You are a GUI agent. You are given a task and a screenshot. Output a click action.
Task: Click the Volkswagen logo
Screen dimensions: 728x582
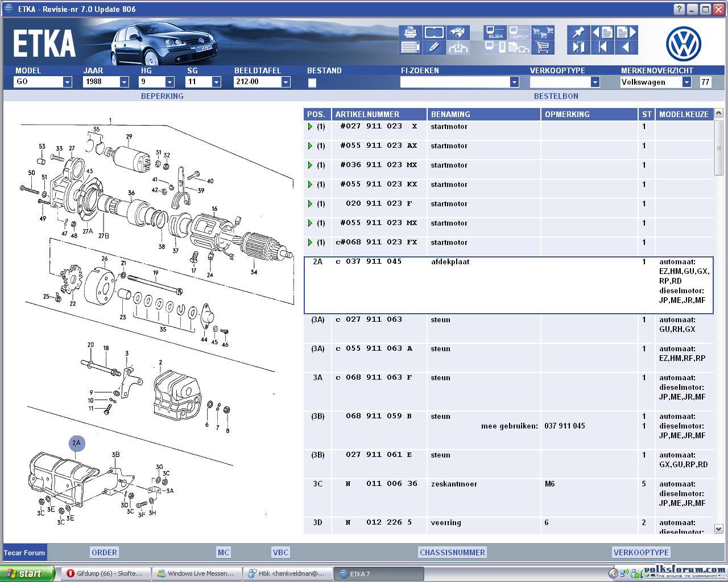[x=684, y=43]
